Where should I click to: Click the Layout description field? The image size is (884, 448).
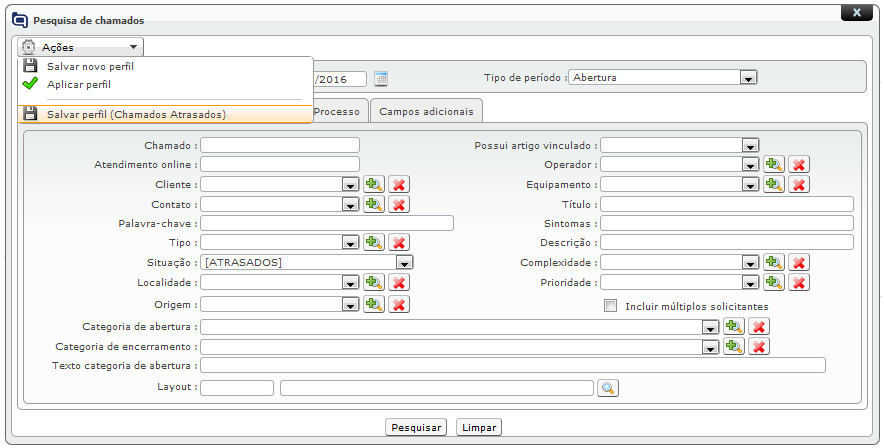[437, 388]
